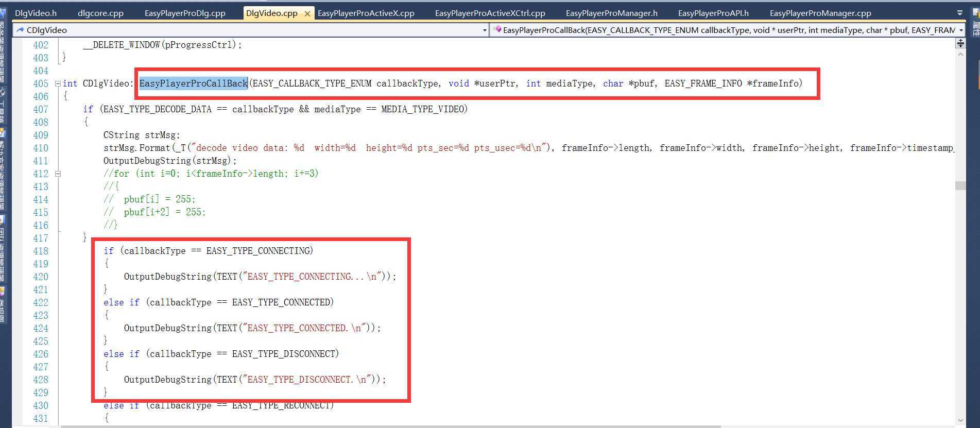Switch to the DlgVideo.h tab
Viewport: 980px width, 428px height.
click(x=36, y=13)
